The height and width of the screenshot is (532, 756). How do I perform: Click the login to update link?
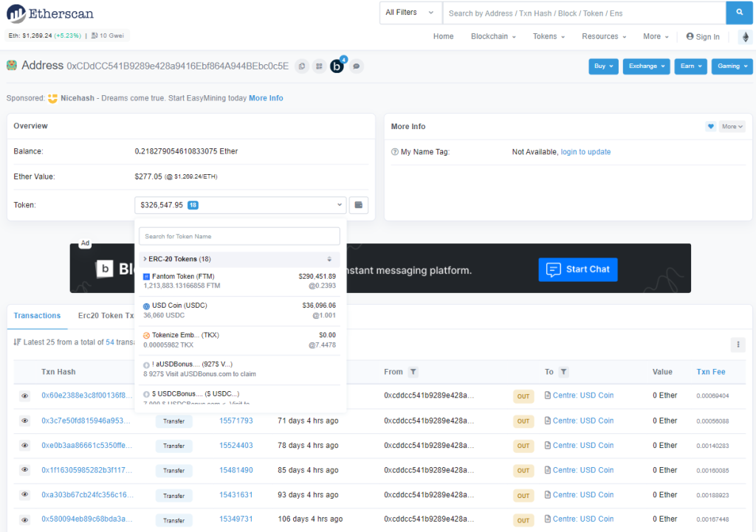pyautogui.click(x=585, y=152)
